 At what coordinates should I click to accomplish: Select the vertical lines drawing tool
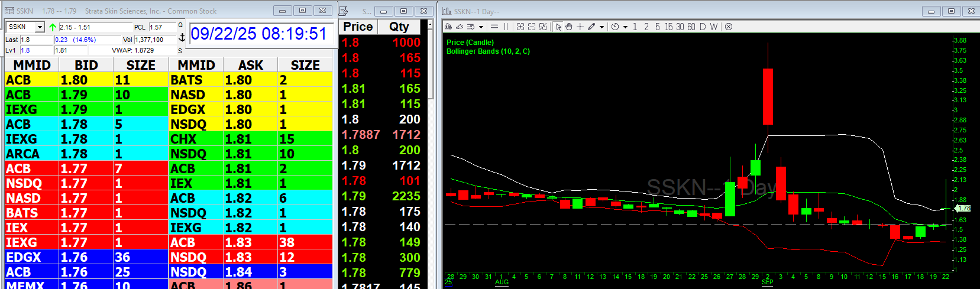tap(506, 27)
